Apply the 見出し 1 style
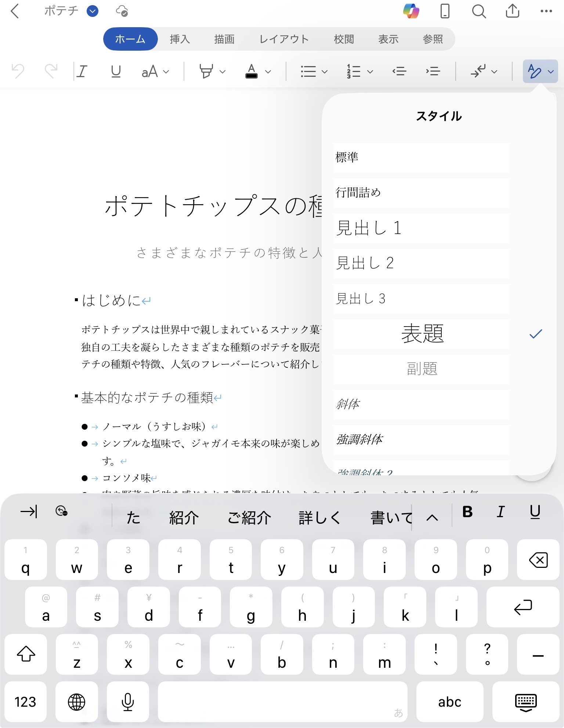 click(x=421, y=228)
